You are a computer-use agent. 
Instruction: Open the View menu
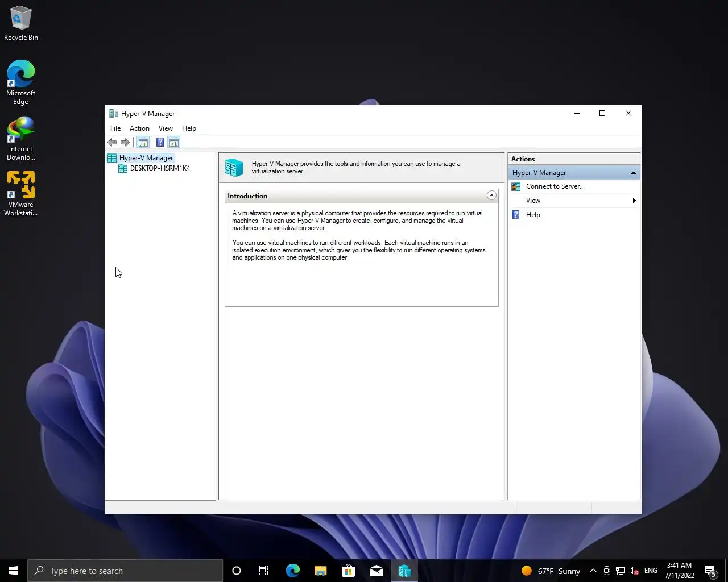point(166,128)
